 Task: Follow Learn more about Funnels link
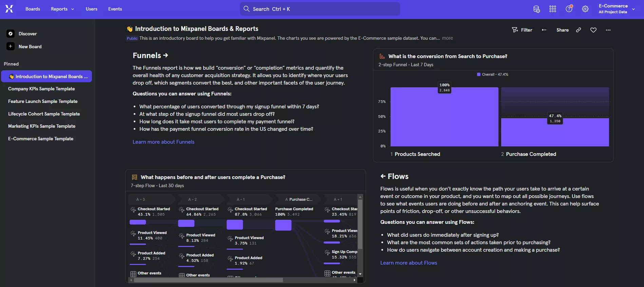[x=164, y=142]
